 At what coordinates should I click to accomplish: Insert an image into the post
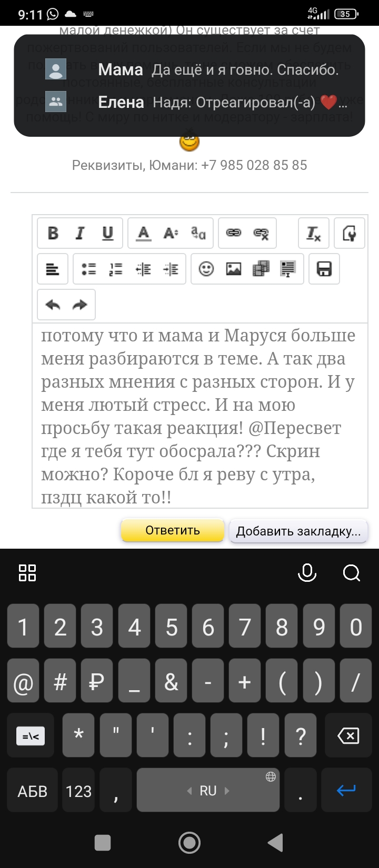234,269
